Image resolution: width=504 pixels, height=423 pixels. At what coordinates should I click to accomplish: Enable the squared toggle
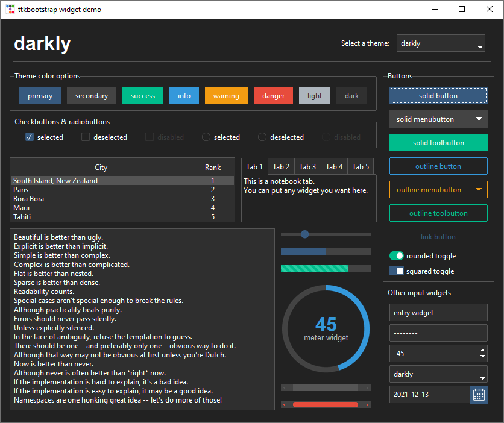coord(396,271)
